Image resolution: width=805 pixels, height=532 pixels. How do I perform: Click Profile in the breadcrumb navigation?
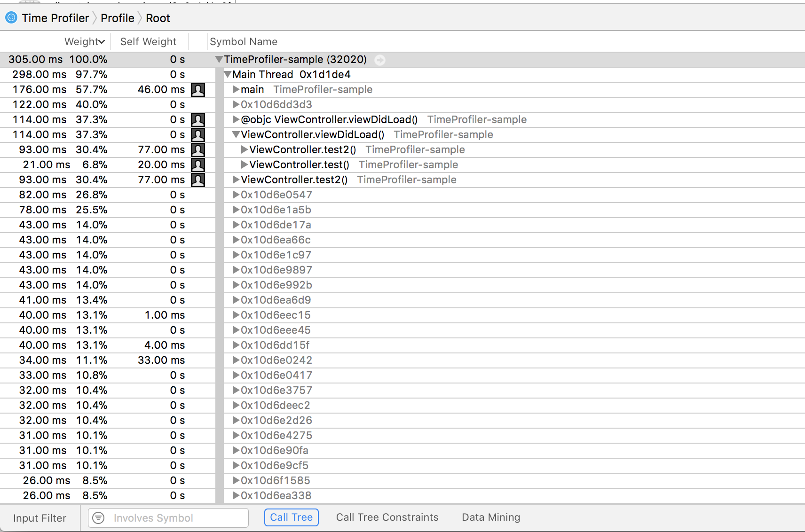117,17
